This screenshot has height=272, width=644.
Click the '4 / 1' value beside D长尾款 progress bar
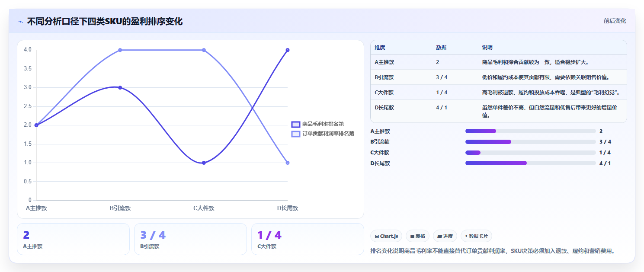605,163
